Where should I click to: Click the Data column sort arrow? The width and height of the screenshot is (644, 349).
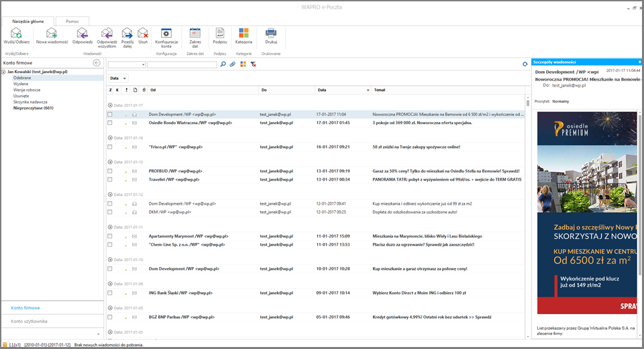point(368,90)
